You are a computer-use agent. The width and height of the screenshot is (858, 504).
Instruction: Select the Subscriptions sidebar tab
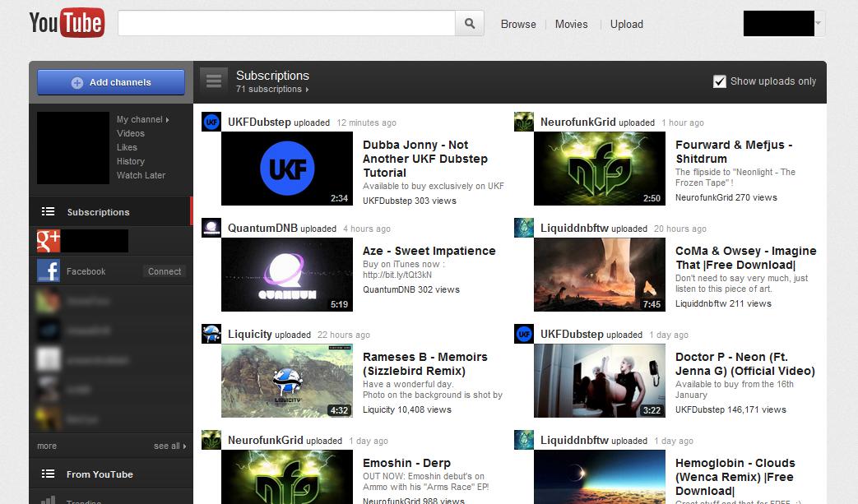111,211
